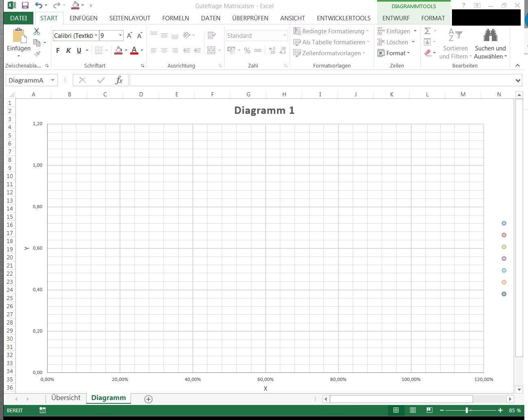Click the Insert Function fx icon
The image size is (528, 420).
pyautogui.click(x=119, y=80)
